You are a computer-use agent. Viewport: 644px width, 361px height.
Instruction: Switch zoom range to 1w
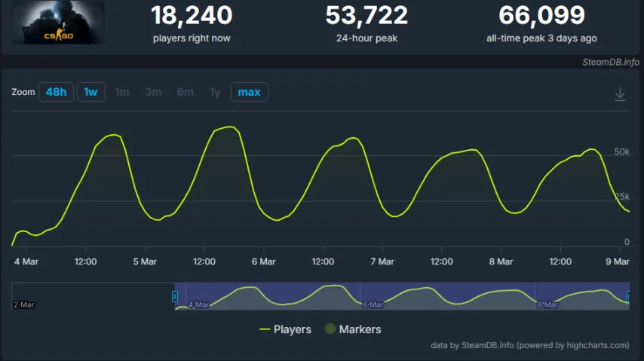90,92
